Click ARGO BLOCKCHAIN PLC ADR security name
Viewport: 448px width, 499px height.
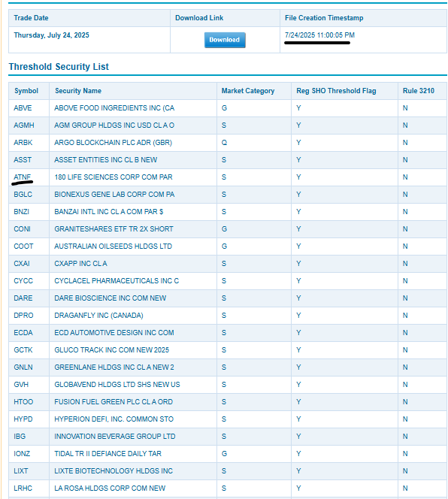113,142
